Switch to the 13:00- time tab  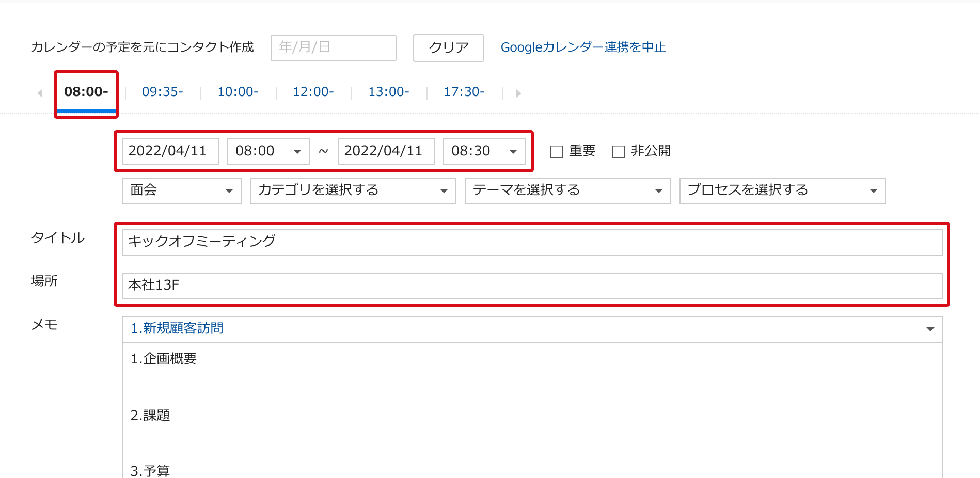coord(388,92)
